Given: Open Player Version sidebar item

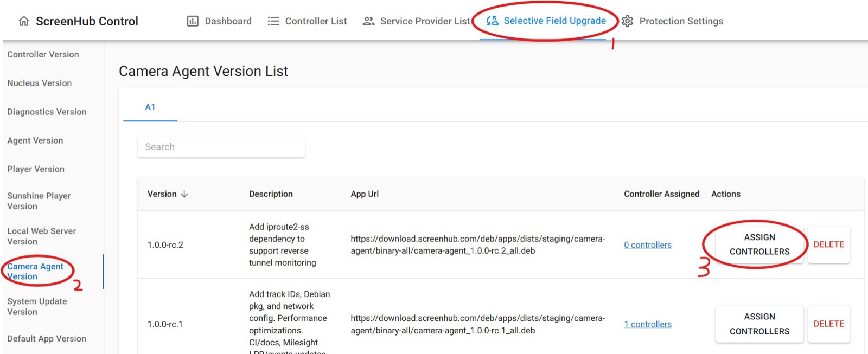Looking at the screenshot, I should pyautogui.click(x=36, y=169).
